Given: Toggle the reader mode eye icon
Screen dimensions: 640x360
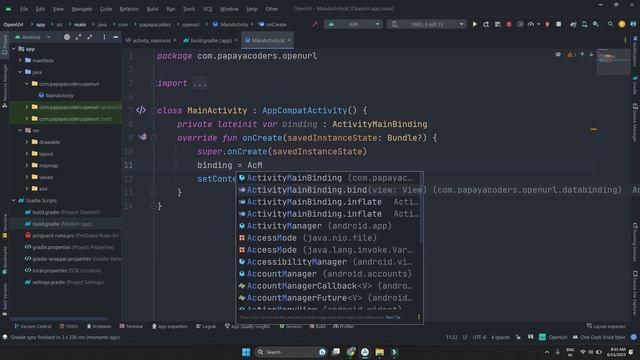Looking at the screenshot, I should point(558,54).
